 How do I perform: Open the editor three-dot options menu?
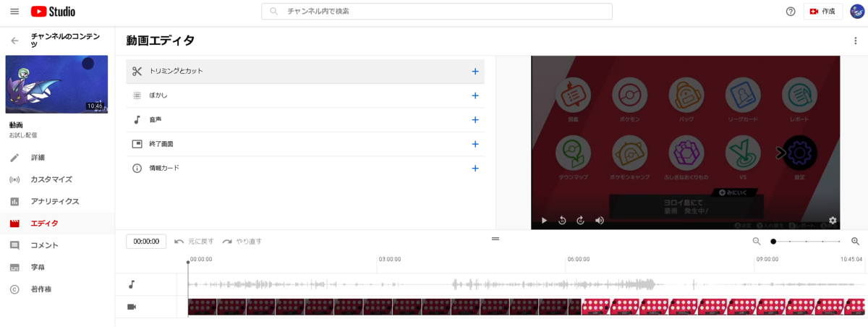pos(856,41)
